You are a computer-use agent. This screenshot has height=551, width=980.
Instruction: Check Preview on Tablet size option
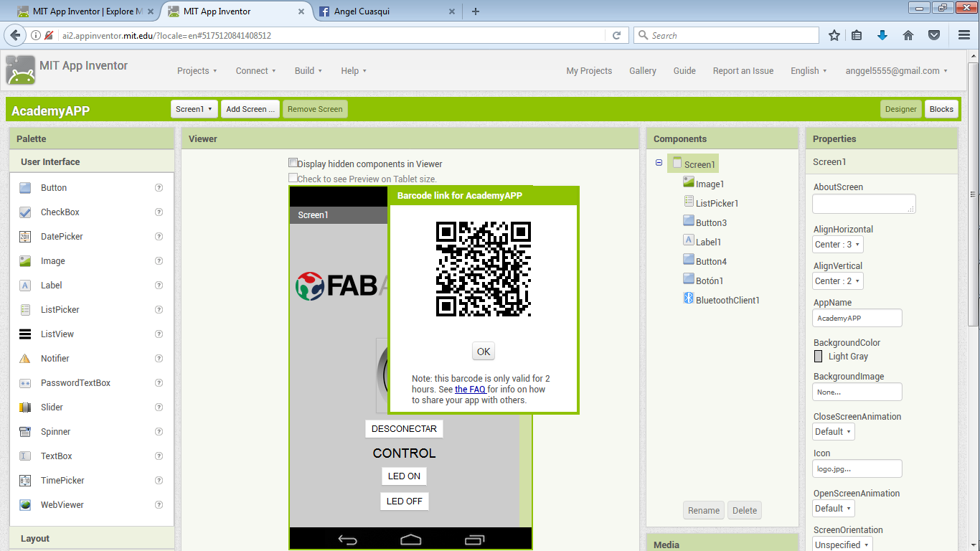click(x=293, y=178)
